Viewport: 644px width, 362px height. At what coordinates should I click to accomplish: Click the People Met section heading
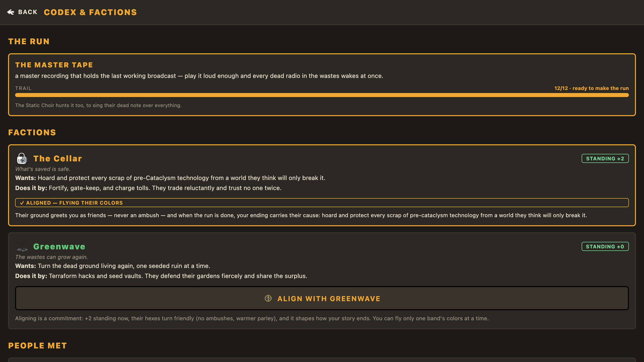pos(37,346)
